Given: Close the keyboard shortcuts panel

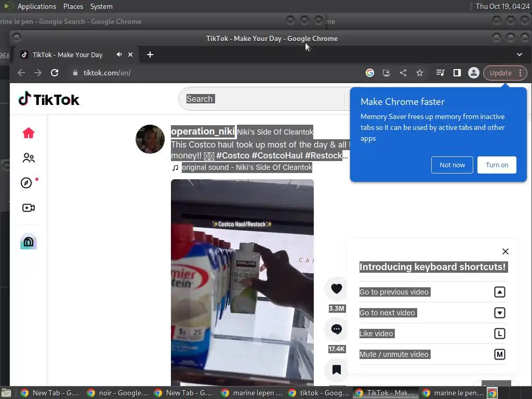Looking at the screenshot, I should point(505,251).
